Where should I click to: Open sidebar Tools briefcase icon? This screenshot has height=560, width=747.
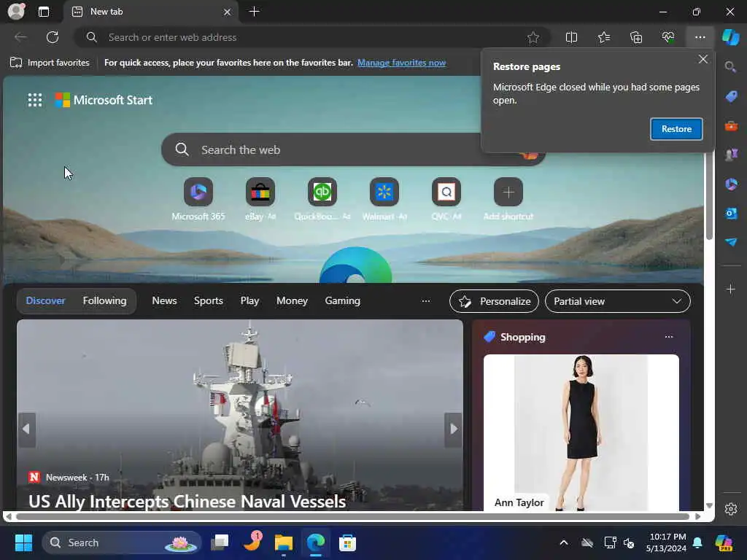point(730,126)
